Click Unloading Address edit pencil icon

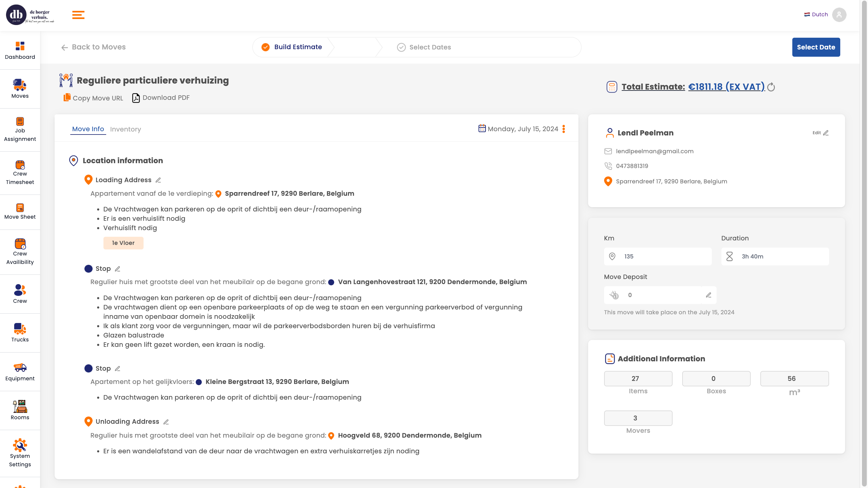166,422
